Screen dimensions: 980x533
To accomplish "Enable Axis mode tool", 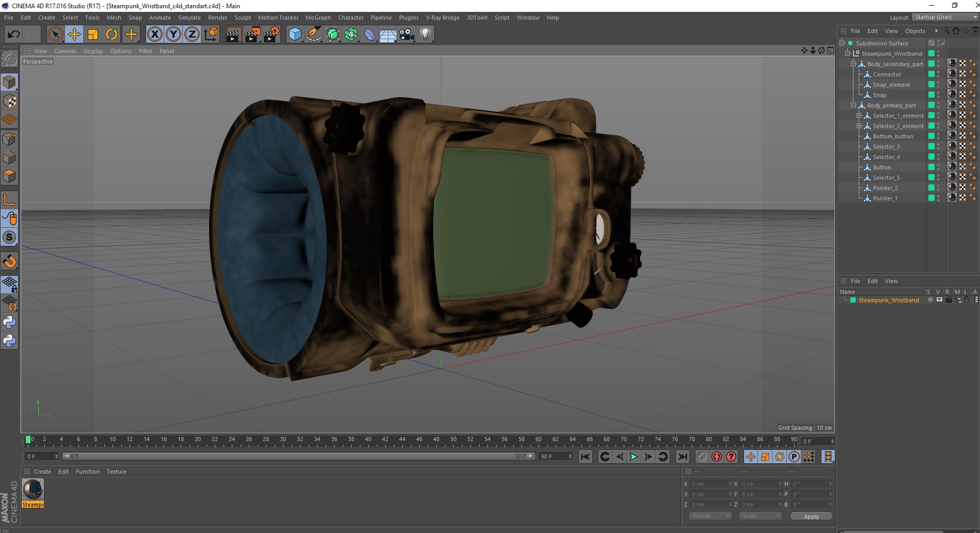I will click(9, 200).
